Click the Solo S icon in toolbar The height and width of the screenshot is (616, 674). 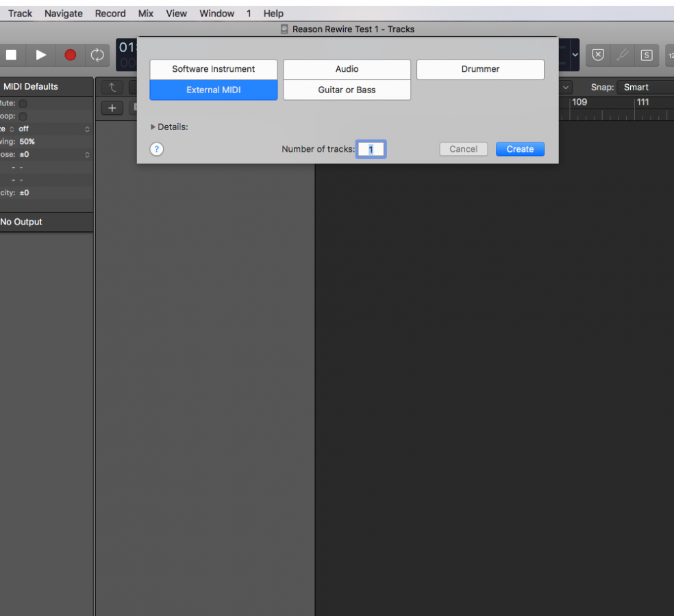646,55
